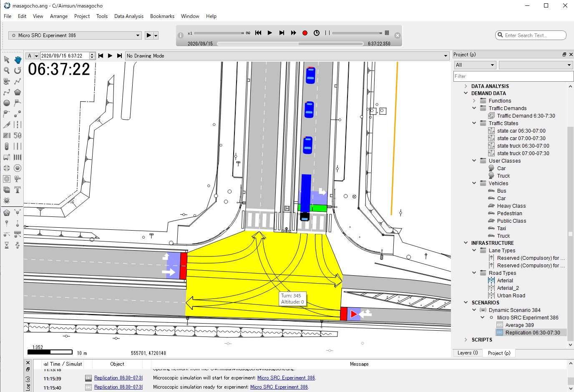Select the zoom magnifier tool
Viewport: 574px width, 392px height.
pos(7,70)
